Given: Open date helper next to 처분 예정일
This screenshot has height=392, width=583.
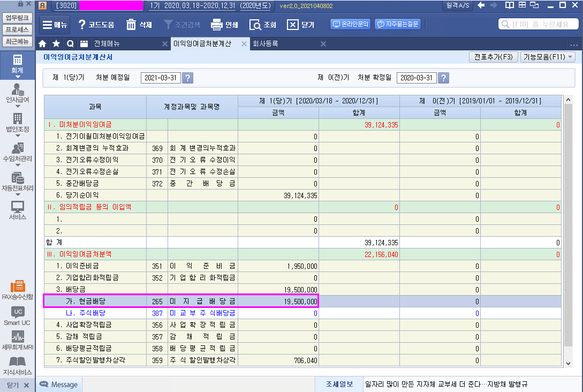Looking at the screenshot, I should (x=187, y=78).
